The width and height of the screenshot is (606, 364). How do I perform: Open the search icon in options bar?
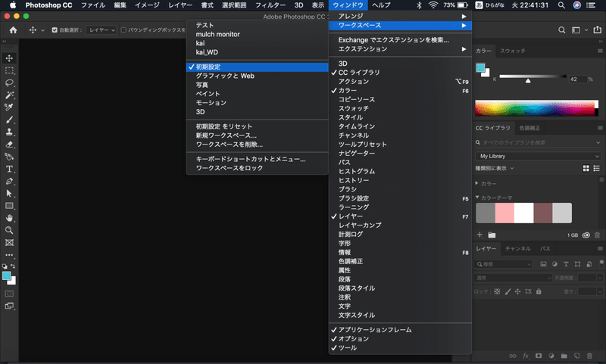pos(561,30)
